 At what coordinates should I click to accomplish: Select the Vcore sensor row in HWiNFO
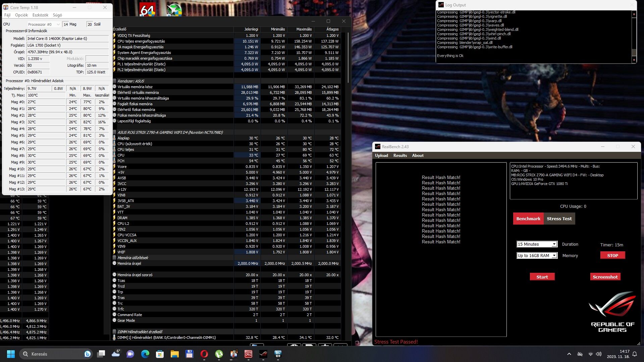pyautogui.click(x=226, y=167)
